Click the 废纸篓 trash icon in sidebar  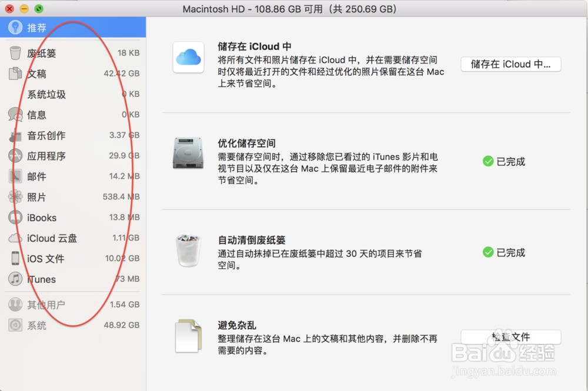click(15, 53)
